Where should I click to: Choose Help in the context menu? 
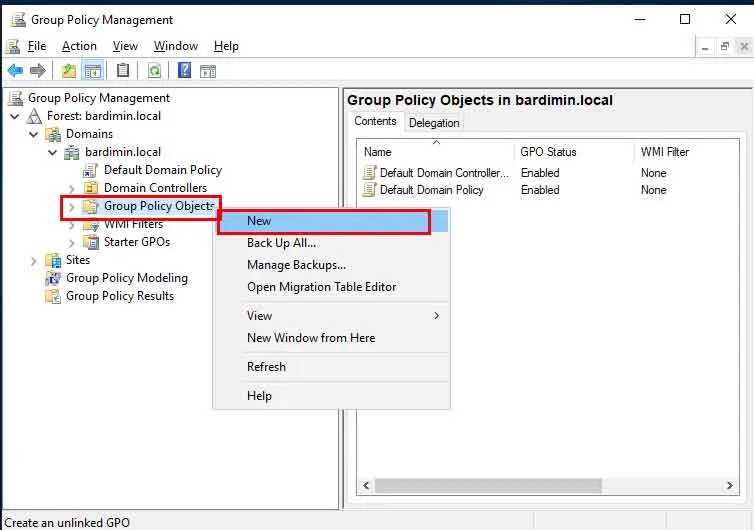(332, 396)
